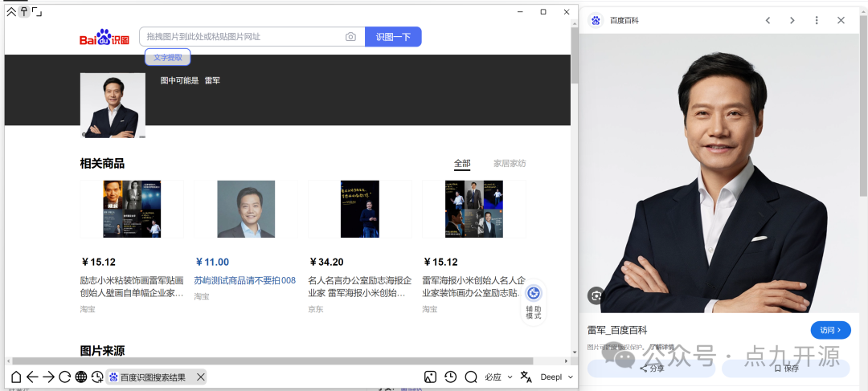Click the 保存 save button

point(786,369)
